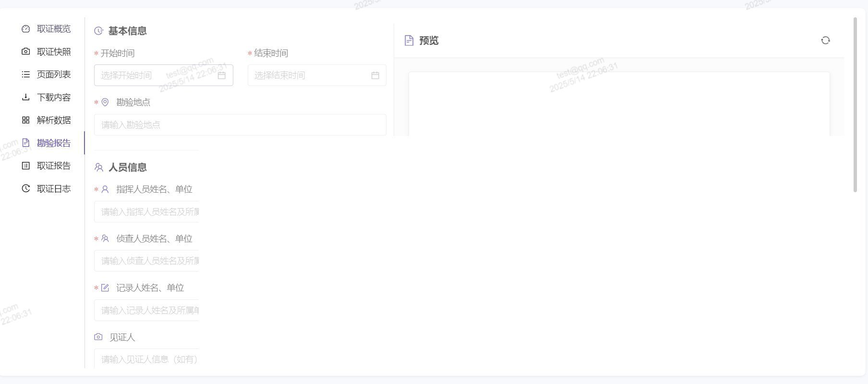Click the 取证日志 clock icon in sidebar
The image size is (868, 384).
point(26,188)
